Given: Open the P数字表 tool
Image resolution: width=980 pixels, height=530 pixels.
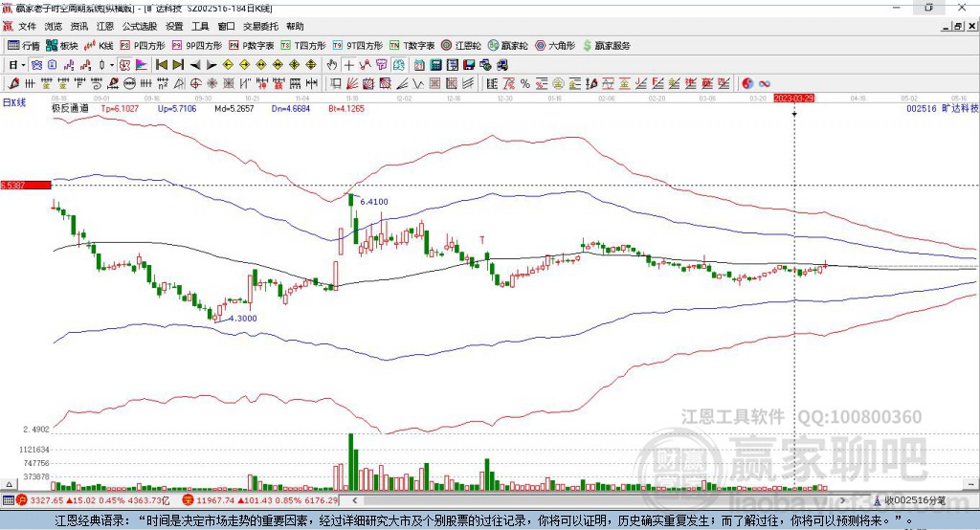Looking at the screenshot, I should point(252,46).
